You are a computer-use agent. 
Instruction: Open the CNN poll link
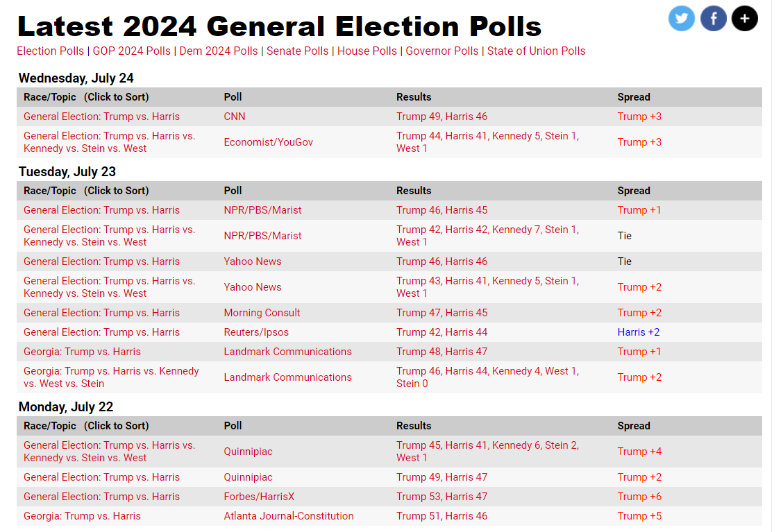tap(235, 117)
